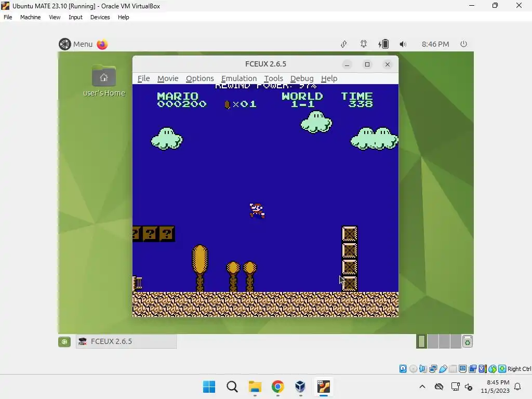
Task: Open the FCEUX Tools menu
Action: coord(273,78)
